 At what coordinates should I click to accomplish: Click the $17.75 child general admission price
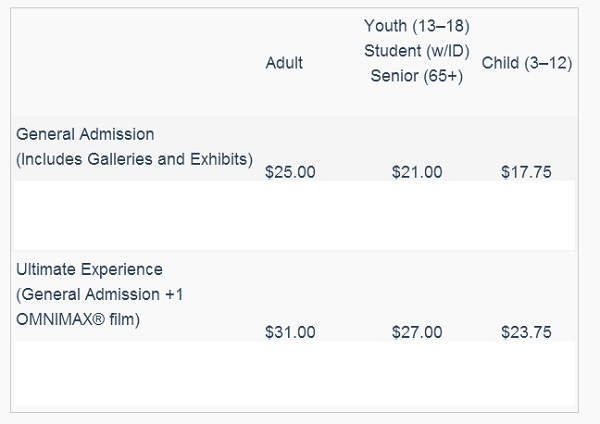[x=526, y=172]
